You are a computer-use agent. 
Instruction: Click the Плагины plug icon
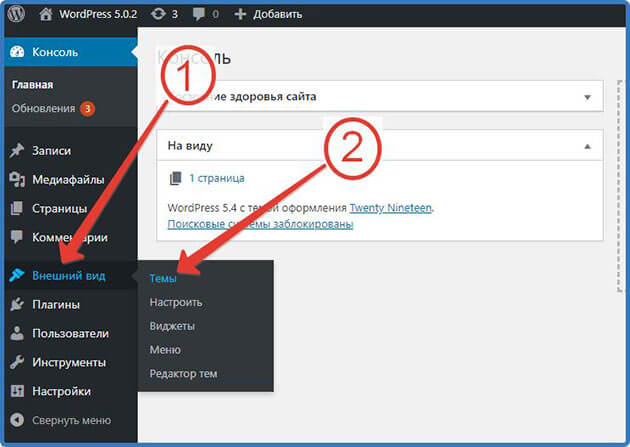pos(17,304)
